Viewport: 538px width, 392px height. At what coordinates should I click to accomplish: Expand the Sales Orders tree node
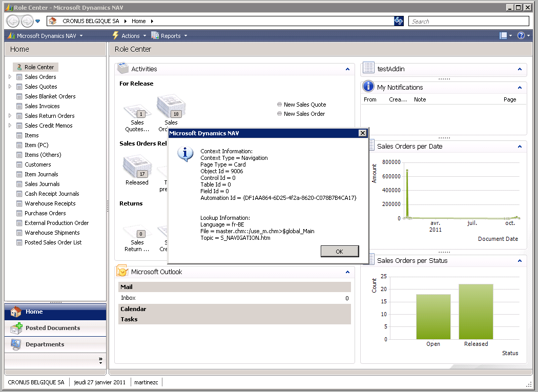point(10,77)
